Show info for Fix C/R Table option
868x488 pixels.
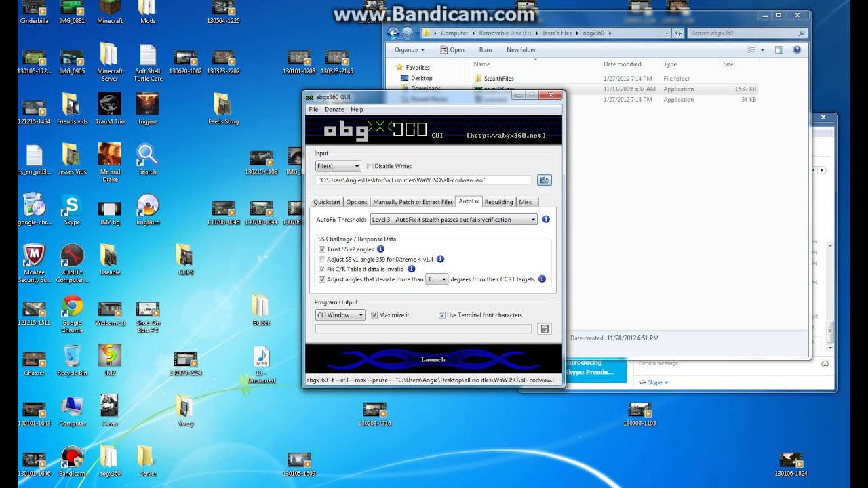tap(411, 269)
